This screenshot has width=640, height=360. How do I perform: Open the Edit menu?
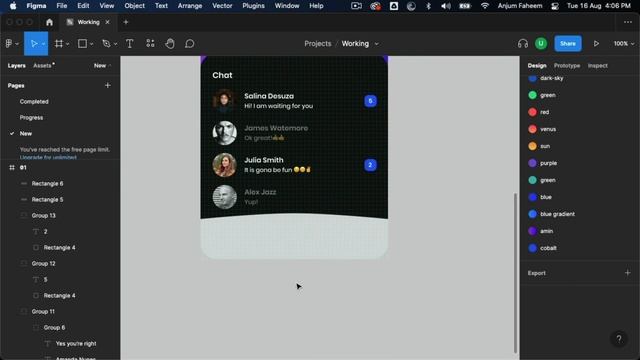pyautogui.click(x=83, y=6)
